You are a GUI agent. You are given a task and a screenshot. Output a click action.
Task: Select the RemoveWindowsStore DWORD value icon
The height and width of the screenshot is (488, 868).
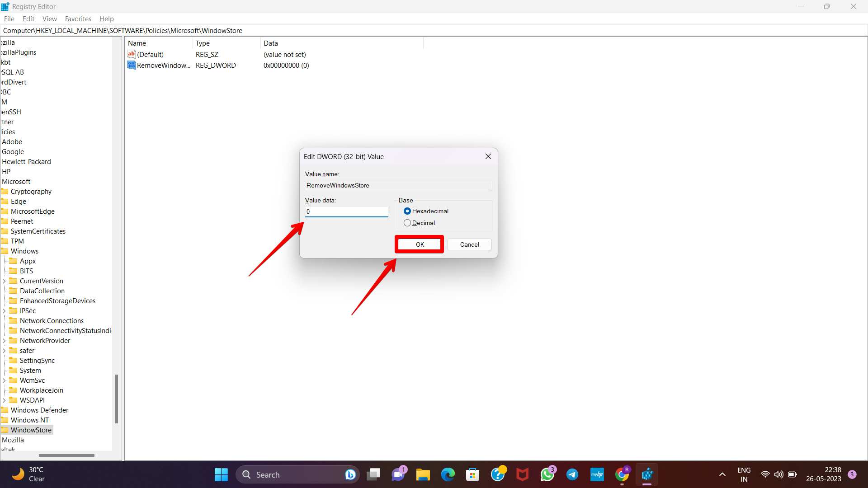[x=132, y=65]
